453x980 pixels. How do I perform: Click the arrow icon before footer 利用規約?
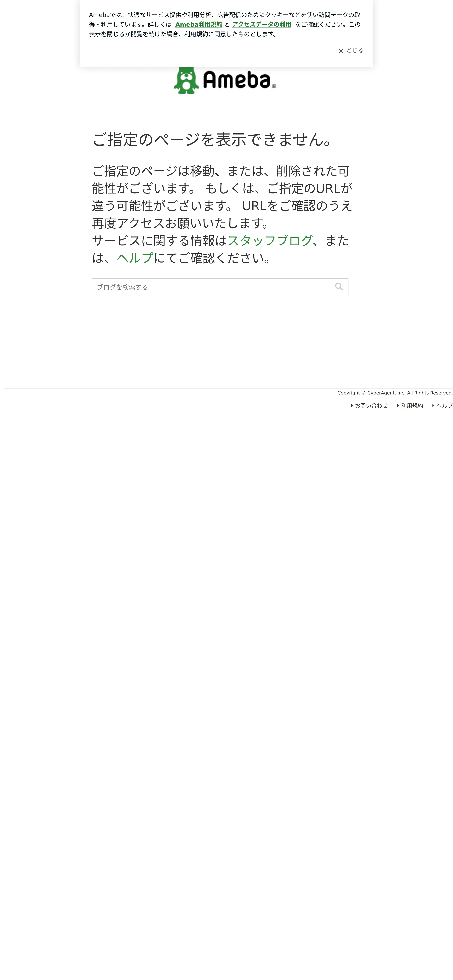(398, 405)
